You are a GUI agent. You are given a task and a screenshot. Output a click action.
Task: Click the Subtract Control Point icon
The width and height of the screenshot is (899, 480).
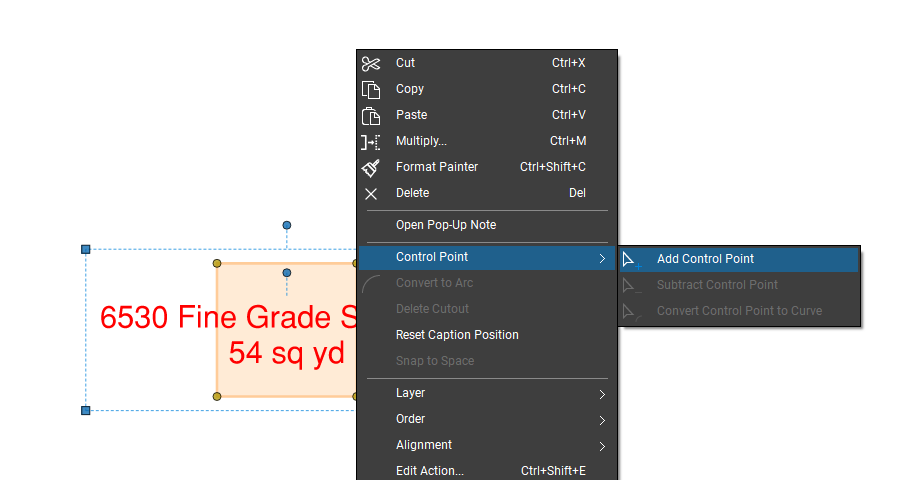(631, 286)
